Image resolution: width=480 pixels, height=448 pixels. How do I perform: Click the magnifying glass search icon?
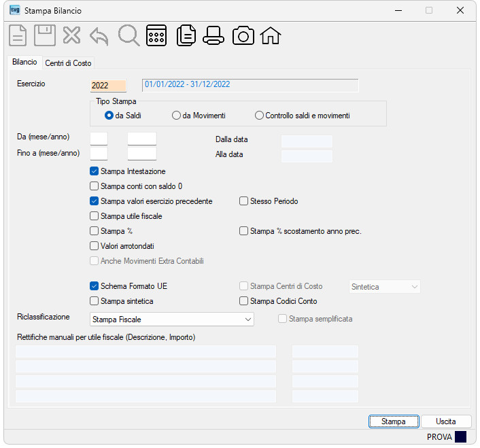point(129,35)
